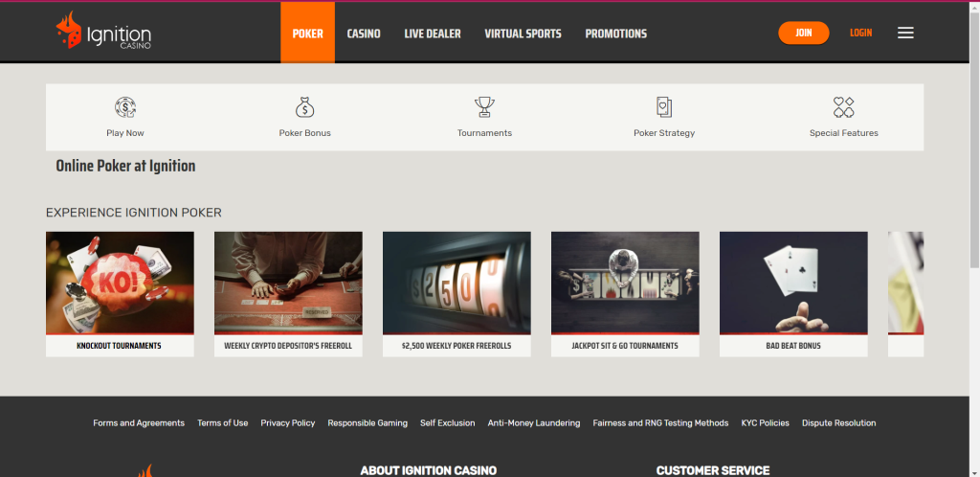The image size is (980, 477).
Task: Click the Customer Service footer heading
Action: coord(713,470)
